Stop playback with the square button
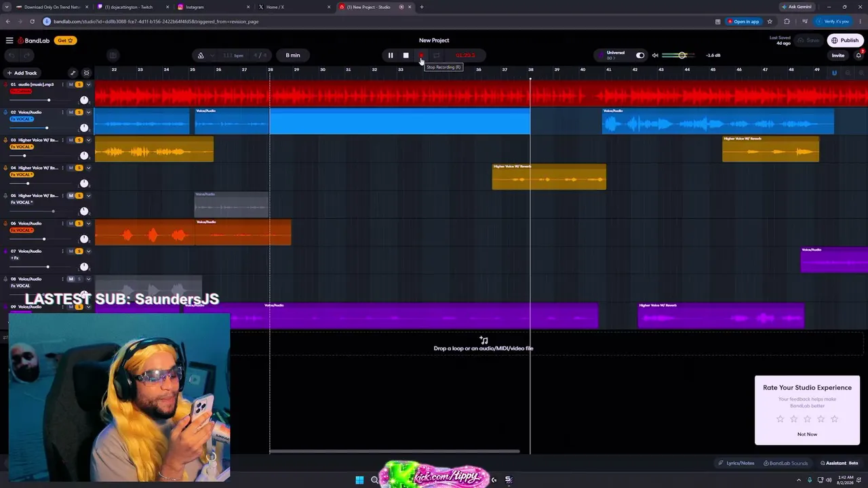The image size is (868, 488). pyautogui.click(x=406, y=56)
